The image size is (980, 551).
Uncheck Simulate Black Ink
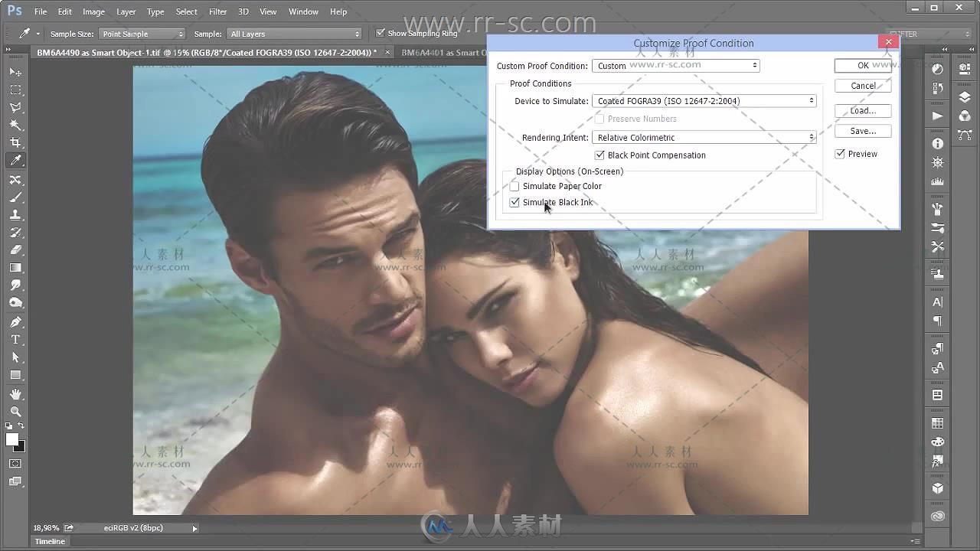pyautogui.click(x=514, y=203)
